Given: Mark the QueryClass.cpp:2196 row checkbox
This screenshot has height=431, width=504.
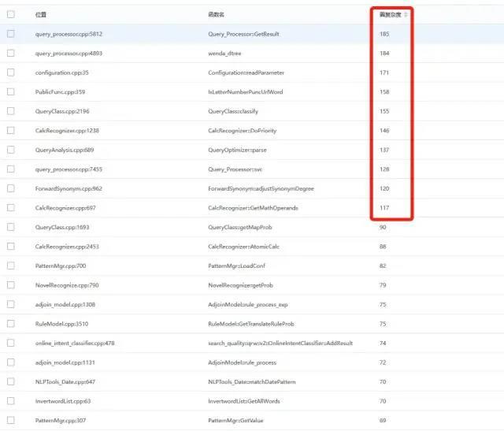Looking at the screenshot, I should (x=10, y=111).
